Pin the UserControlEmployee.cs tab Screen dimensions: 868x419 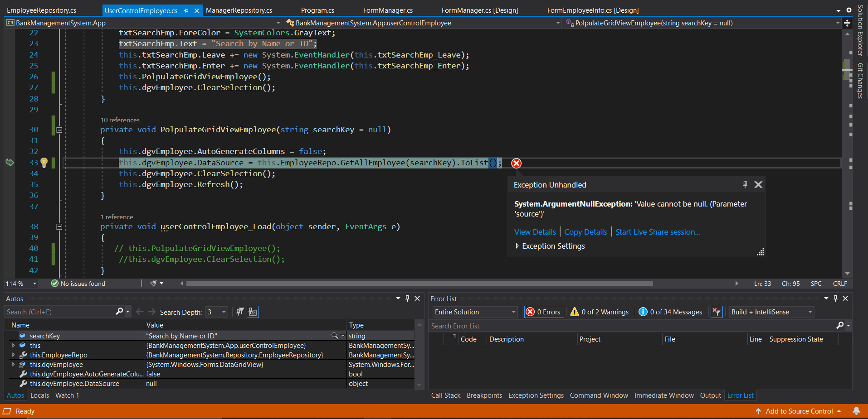click(x=186, y=10)
